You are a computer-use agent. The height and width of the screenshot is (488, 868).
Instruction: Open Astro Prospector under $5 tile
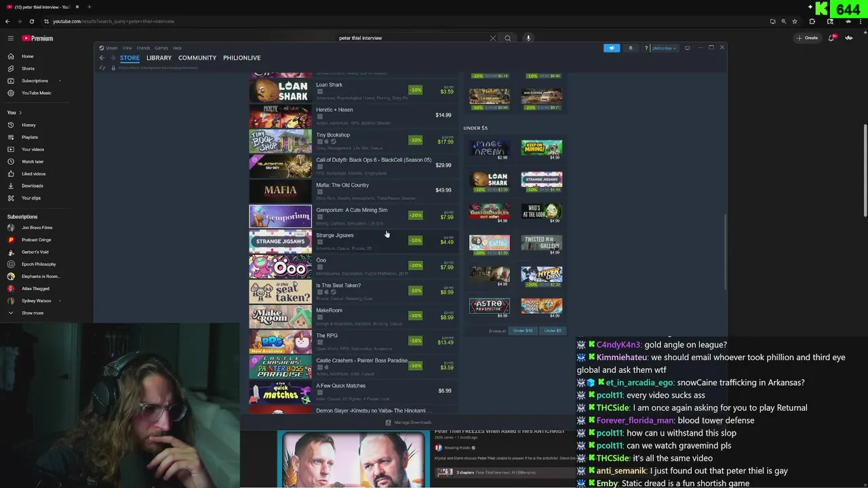click(x=489, y=307)
